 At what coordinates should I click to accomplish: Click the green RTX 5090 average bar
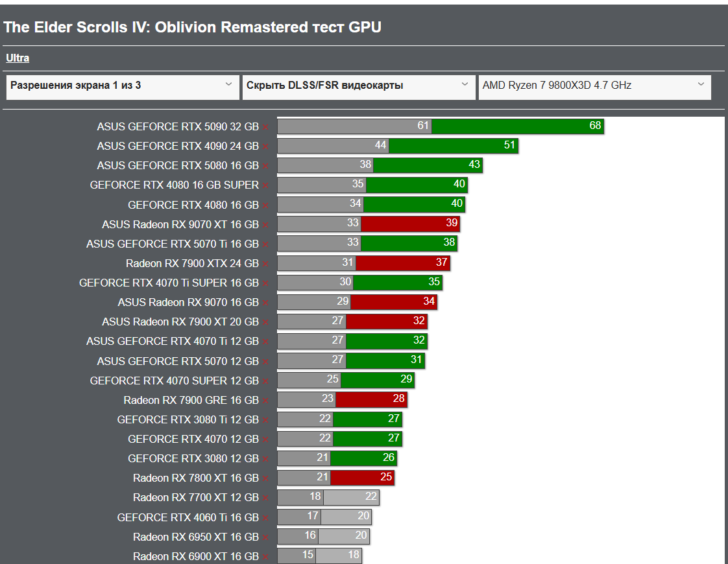518,126
